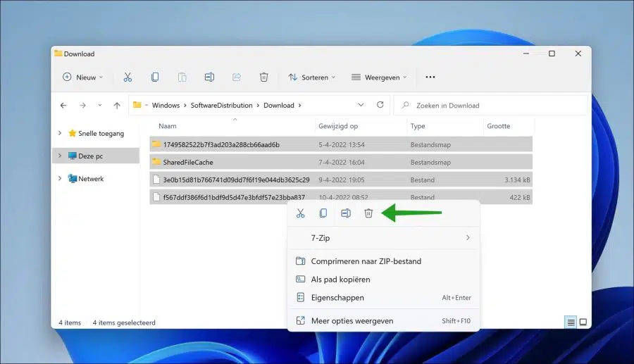634x364 pixels.
Task: Open recent locations dropdown chevron
Action: click(x=100, y=106)
